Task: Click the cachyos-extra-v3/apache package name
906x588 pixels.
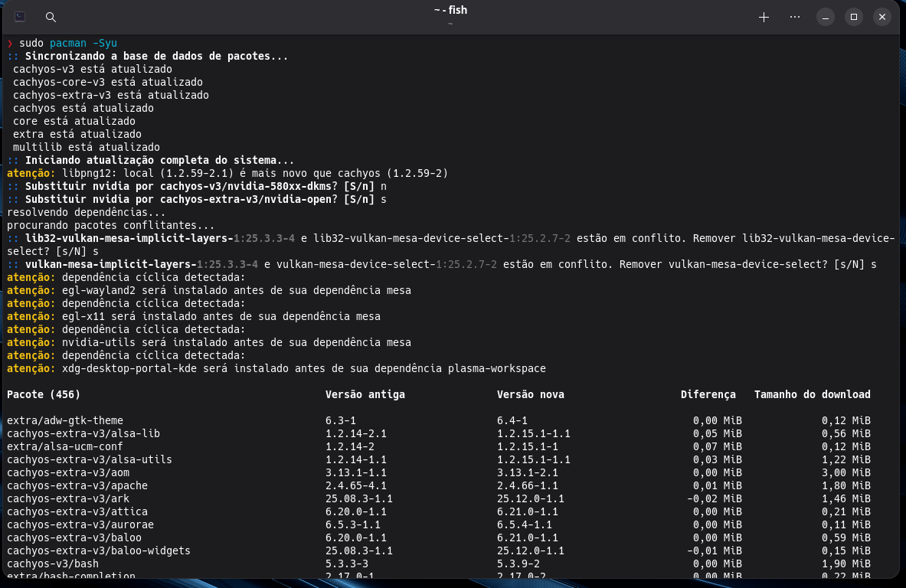Action: 77,485
